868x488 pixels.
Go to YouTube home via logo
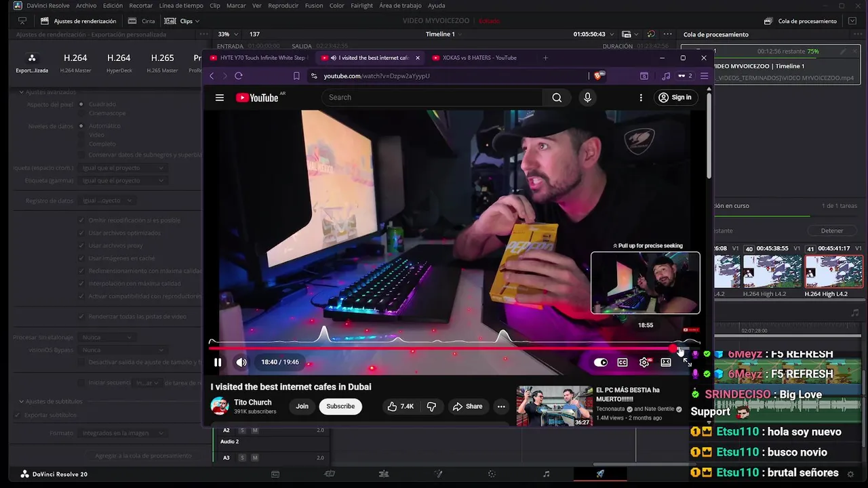(x=257, y=98)
